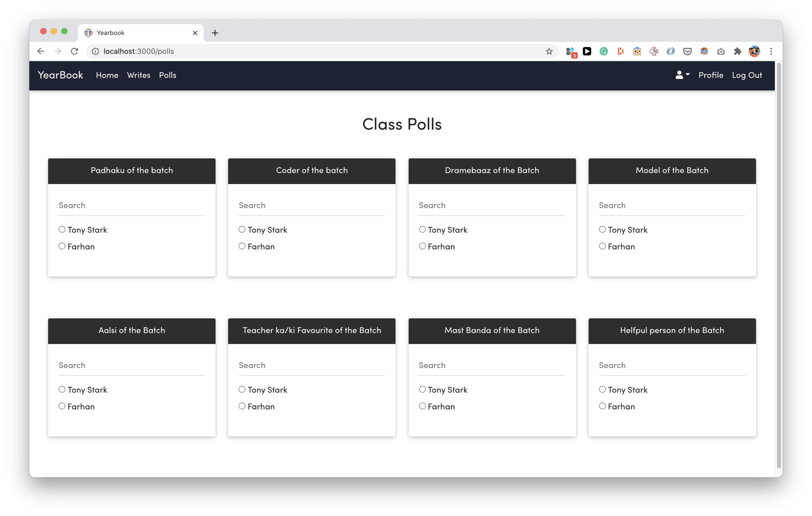Go to Writes in the navbar
812x516 pixels.
139,75
